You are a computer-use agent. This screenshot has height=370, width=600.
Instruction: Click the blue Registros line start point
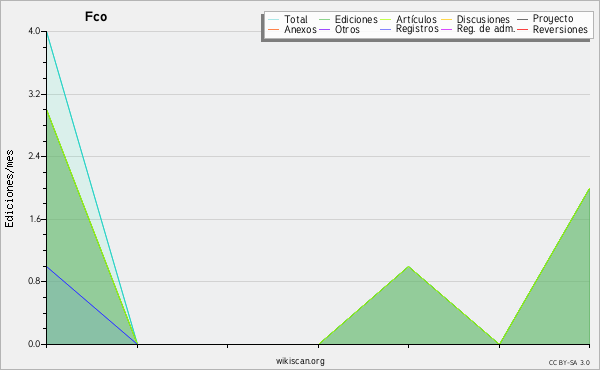tap(47, 266)
